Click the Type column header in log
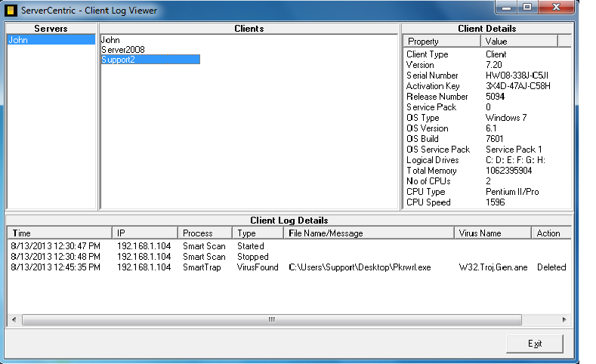This screenshot has width=596, height=364. [258, 233]
